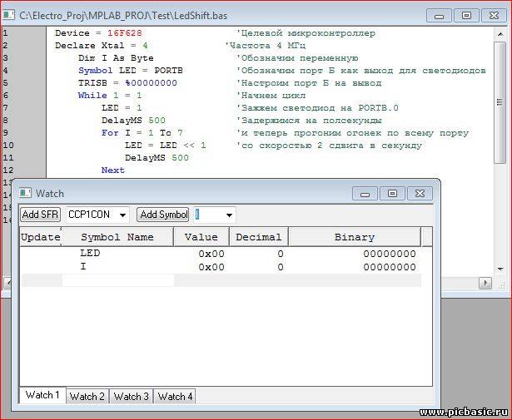Switch to the Watch 1 tab

tap(42, 395)
